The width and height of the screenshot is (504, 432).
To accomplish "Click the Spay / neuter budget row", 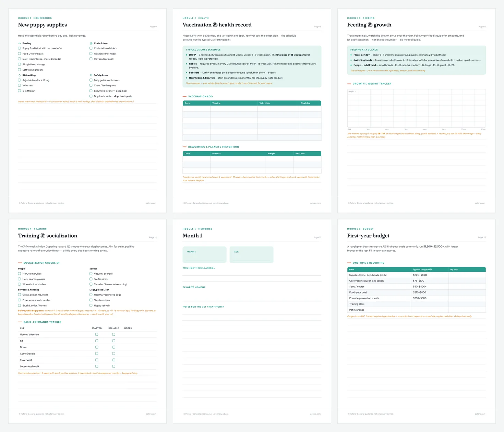I will 417,287.
